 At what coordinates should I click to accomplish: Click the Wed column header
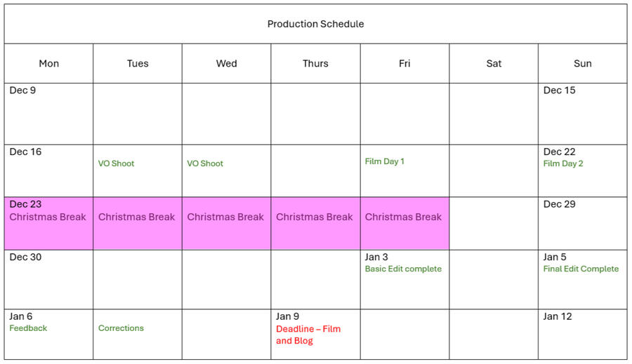pyautogui.click(x=226, y=64)
